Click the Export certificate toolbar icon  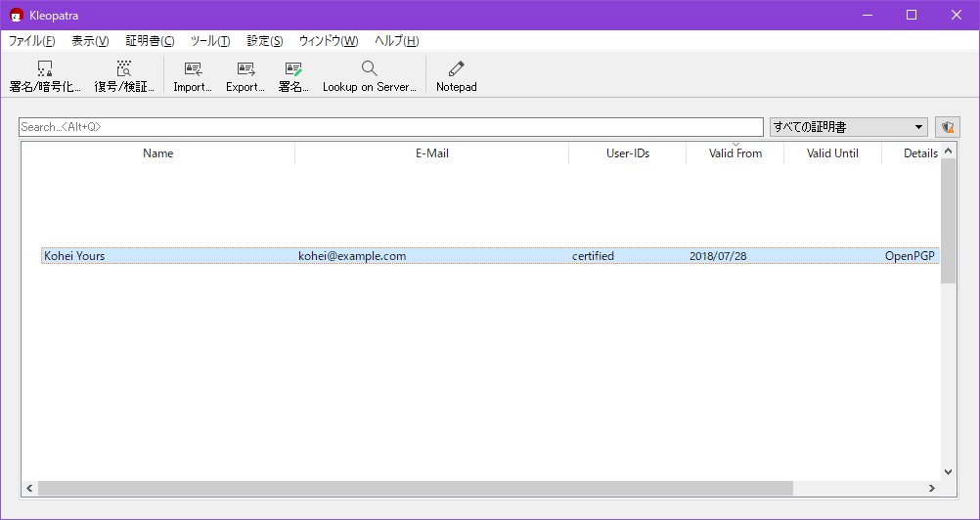245,69
